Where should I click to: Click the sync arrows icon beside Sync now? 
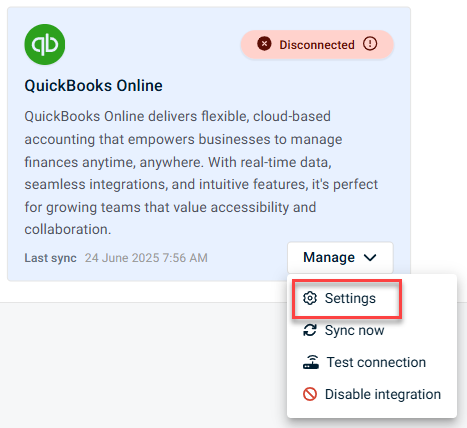[310, 330]
